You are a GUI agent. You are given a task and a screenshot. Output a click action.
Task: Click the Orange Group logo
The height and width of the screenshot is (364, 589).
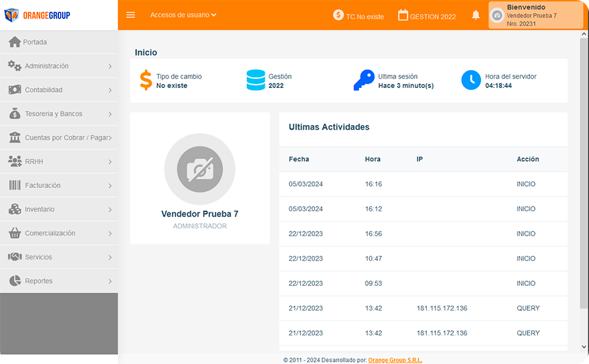(x=37, y=15)
